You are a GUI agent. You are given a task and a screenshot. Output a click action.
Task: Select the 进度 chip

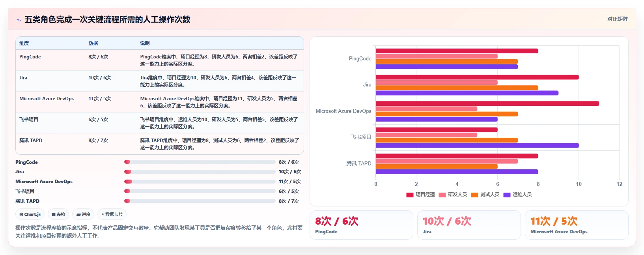point(84,214)
